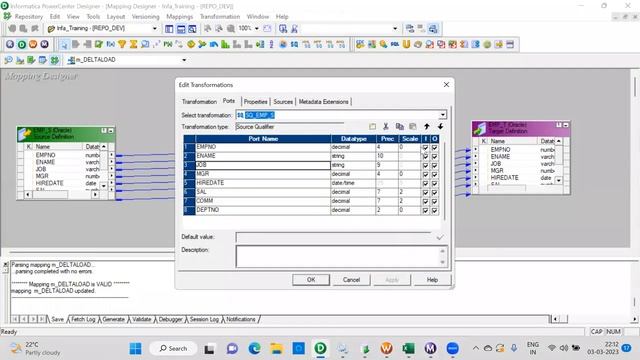This screenshot has width=640, height=360.
Task: Select the HIREDATE port name cell
Action: (x=263, y=183)
